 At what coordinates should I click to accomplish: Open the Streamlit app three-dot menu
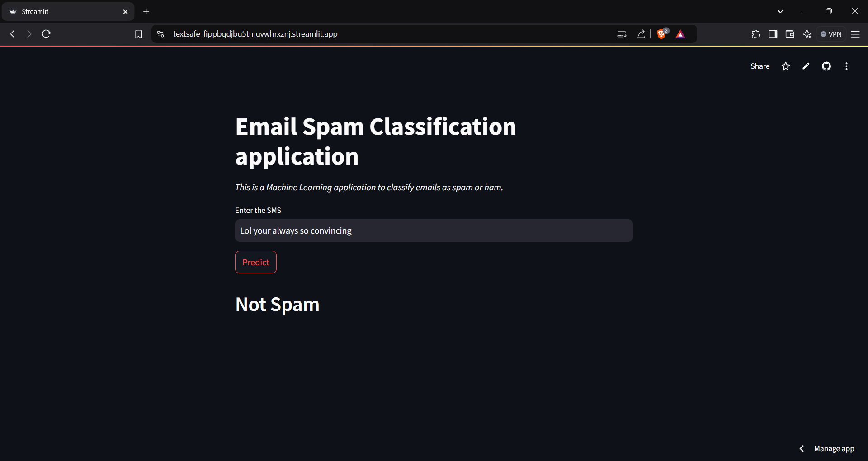point(846,66)
